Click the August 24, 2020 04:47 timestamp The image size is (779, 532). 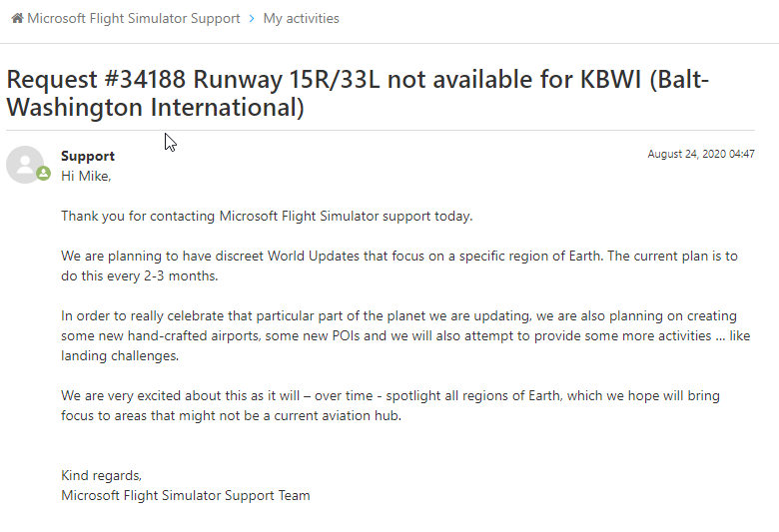tap(701, 154)
